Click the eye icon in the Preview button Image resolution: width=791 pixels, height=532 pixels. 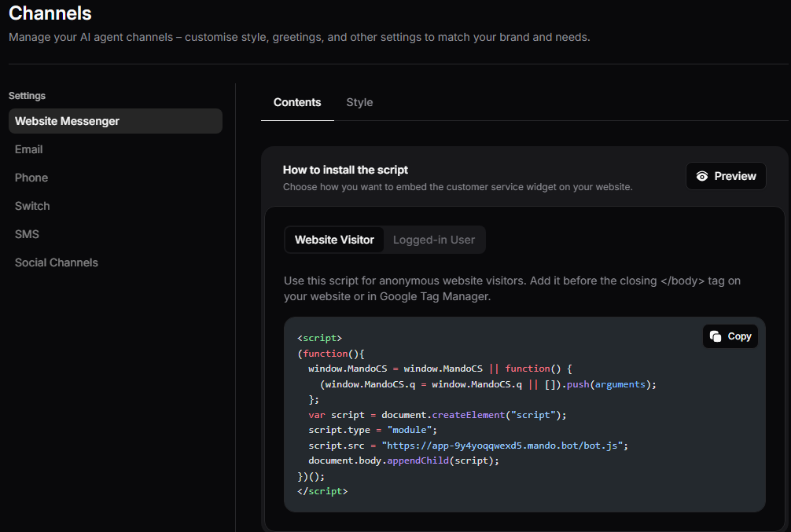coord(702,177)
